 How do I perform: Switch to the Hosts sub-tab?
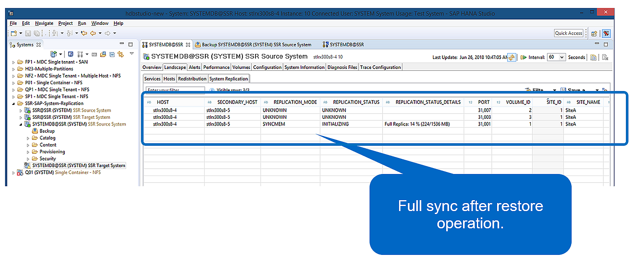click(169, 79)
